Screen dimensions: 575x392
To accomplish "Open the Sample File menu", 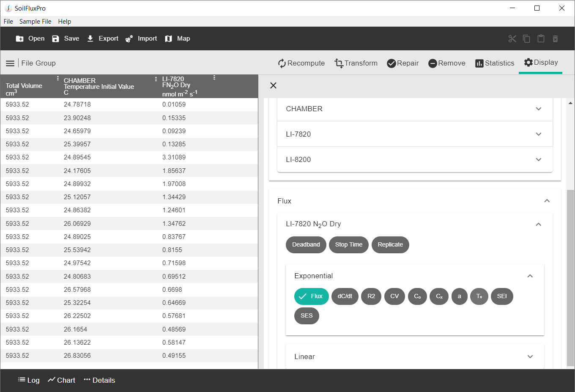I will 35,21.
